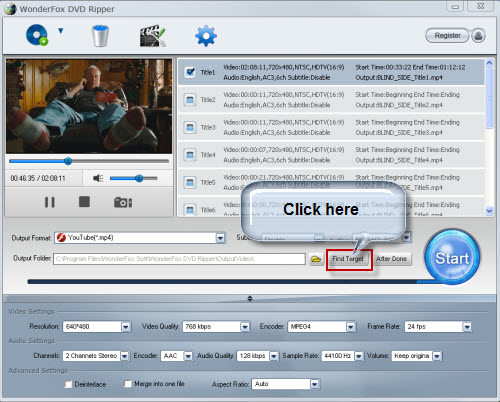This screenshot has width=500, height=402.
Task: Click the 00:46:35 / 02:08:11 time display
Action: coord(38,178)
